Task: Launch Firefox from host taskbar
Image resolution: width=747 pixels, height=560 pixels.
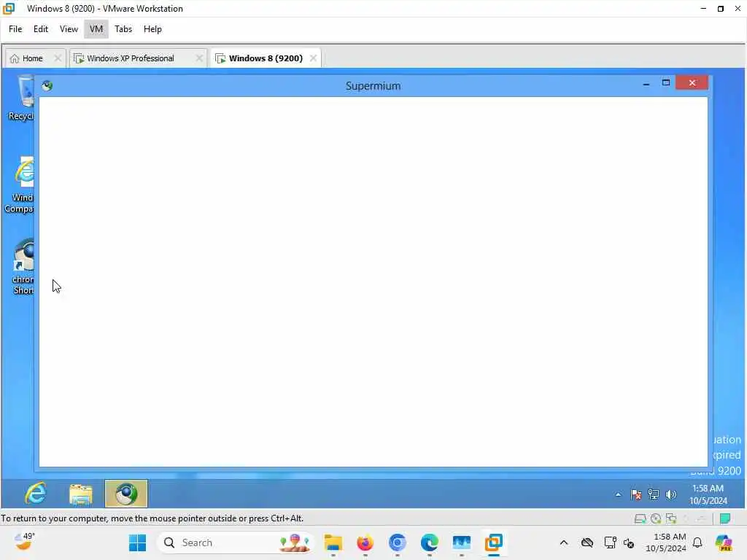Action: [x=365, y=542]
